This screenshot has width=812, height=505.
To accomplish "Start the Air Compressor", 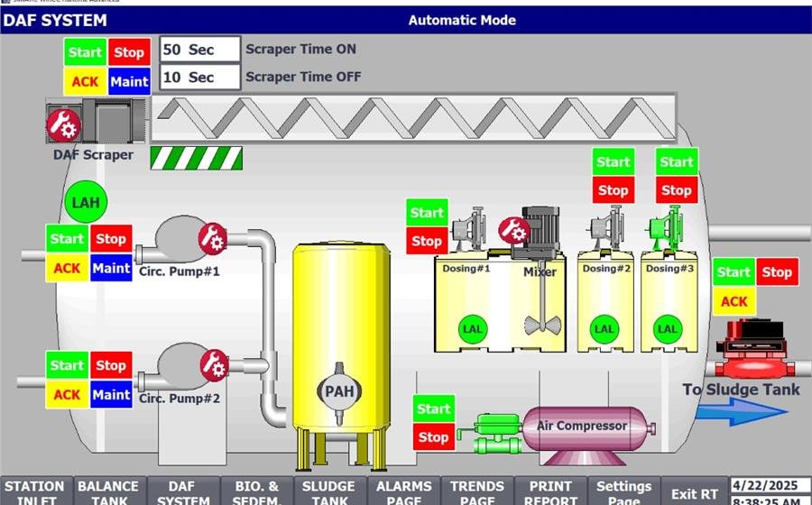I will click(434, 409).
